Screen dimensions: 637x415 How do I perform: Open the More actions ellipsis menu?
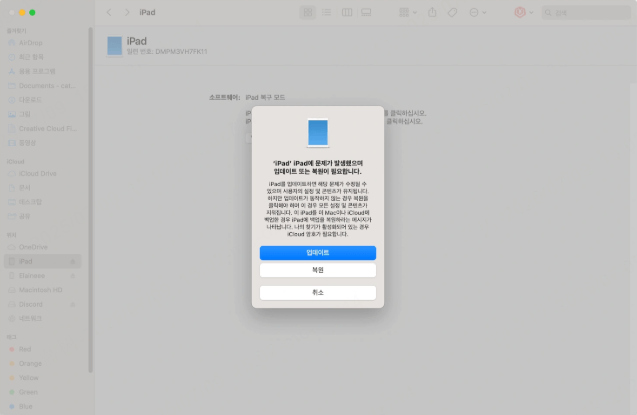[x=478, y=13]
